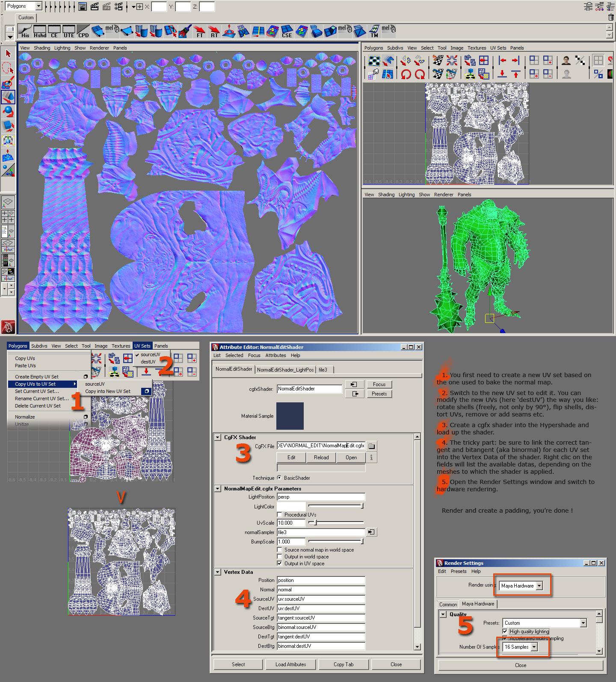This screenshot has width=616, height=682.
Task: Open the Presets Custom dropdown in Render Settings
Action: coord(583,623)
